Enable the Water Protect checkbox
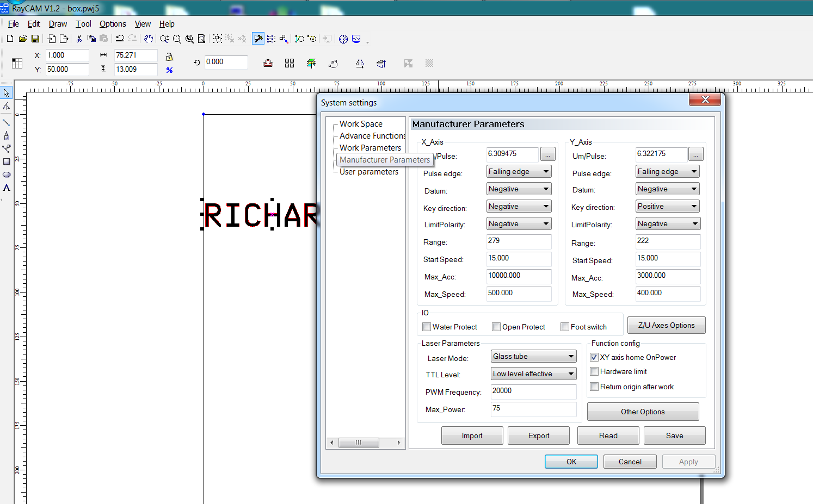Viewport: 813px width, 504px height. (x=427, y=327)
